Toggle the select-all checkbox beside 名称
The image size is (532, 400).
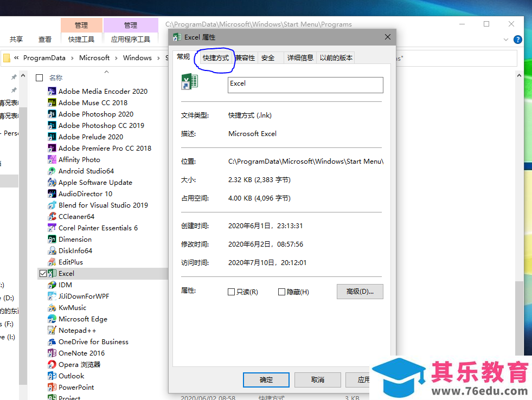point(40,78)
